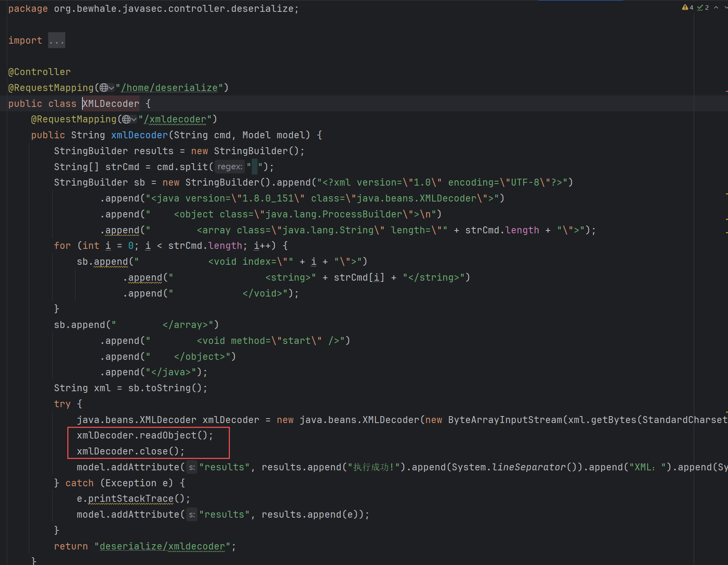This screenshot has width=728, height=565.
Task: Click the globe icon beside "/home/deserialize"
Action: click(104, 88)
